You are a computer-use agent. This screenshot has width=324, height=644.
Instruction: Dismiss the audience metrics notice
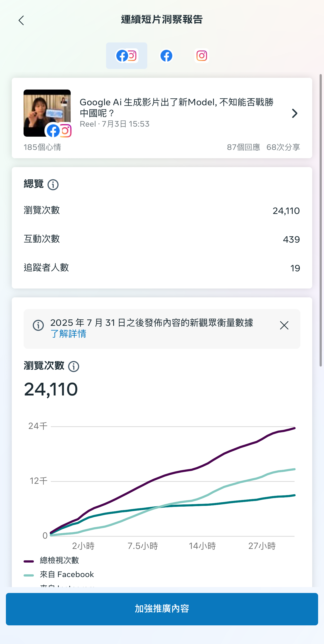click(284, 325)
